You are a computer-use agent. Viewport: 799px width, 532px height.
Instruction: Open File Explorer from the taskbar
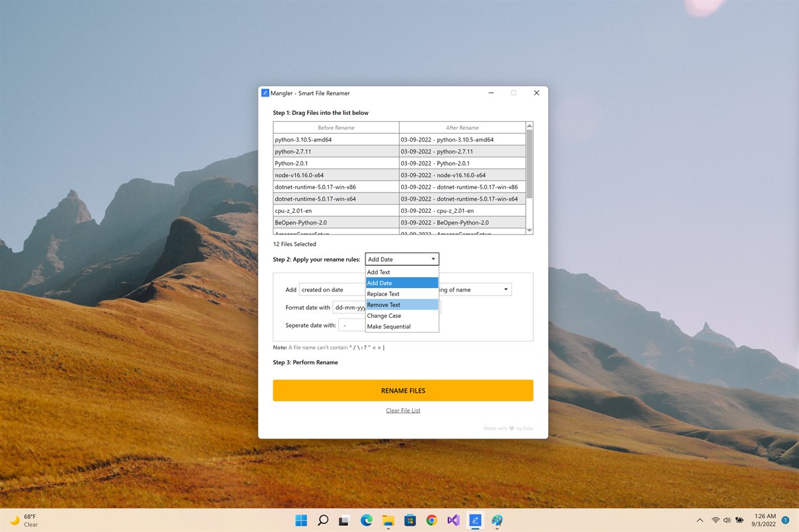388,521
